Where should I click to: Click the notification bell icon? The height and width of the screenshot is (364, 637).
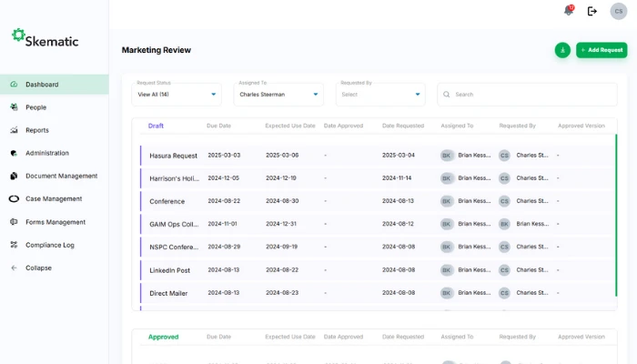pos(569,11)
